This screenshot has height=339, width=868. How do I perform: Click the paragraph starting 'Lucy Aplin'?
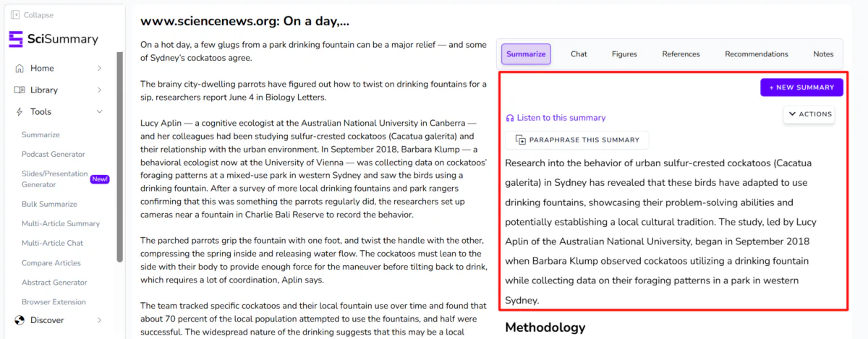[x=314, y=168]
